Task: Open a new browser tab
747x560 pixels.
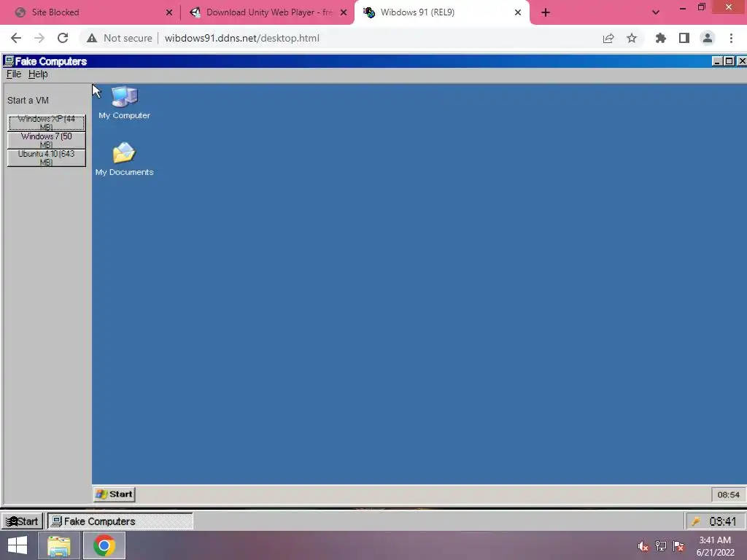Action: pyautogui.click(x=546, y=12)
